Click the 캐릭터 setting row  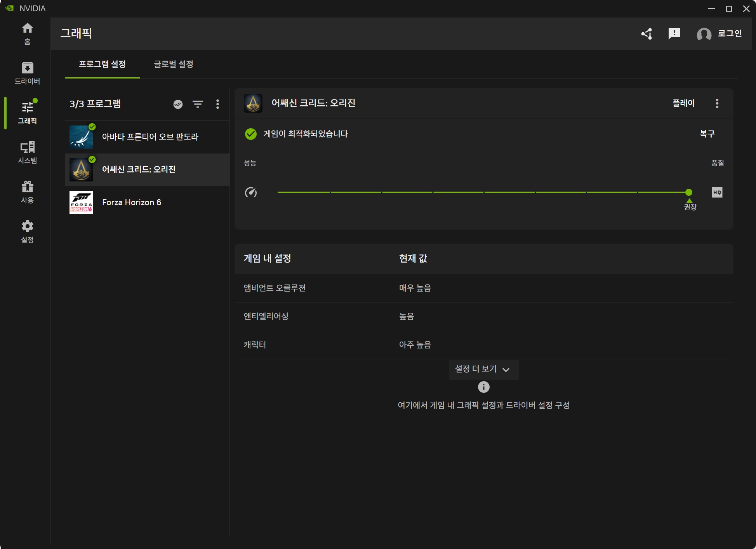[483, 345]
